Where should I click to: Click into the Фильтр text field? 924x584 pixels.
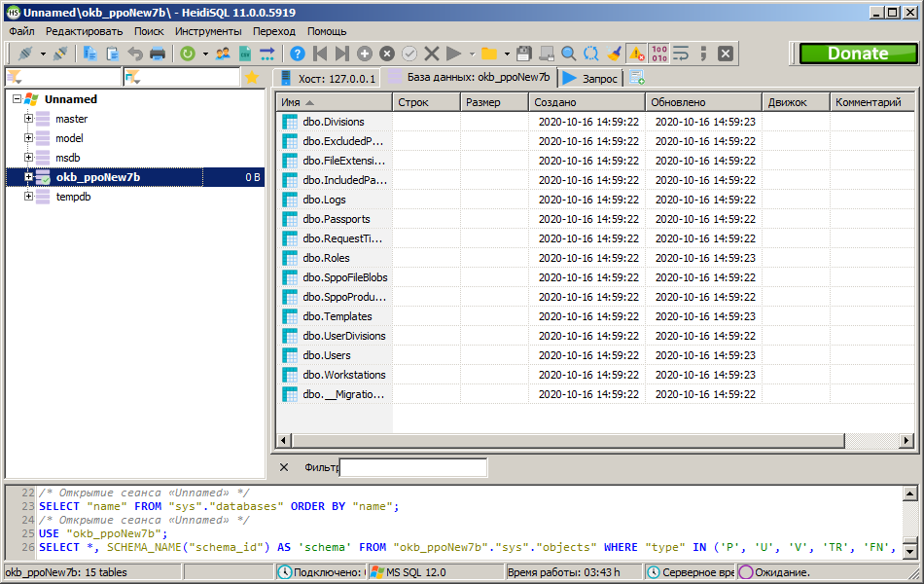point(412,468)
